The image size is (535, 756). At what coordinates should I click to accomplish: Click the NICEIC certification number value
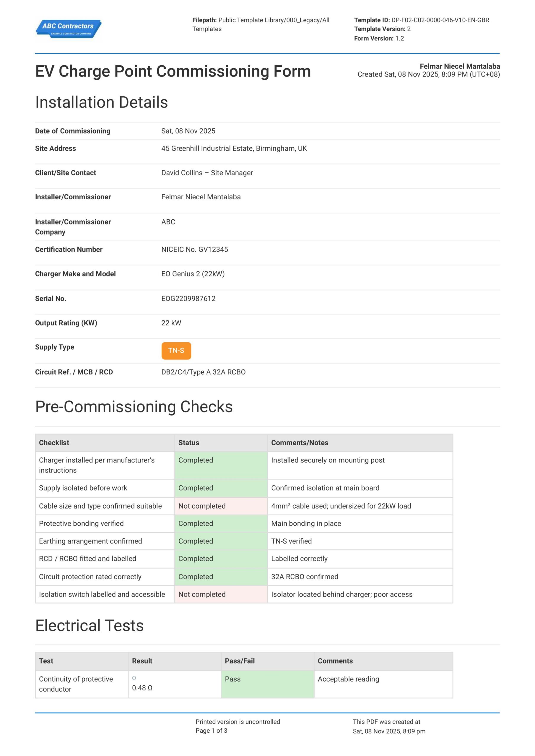tap(194, 250)
